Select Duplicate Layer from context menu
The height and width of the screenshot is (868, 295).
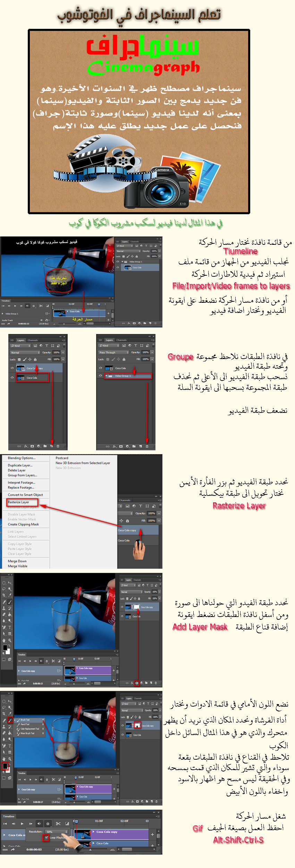pyautogui.click(x=20, y=465)
